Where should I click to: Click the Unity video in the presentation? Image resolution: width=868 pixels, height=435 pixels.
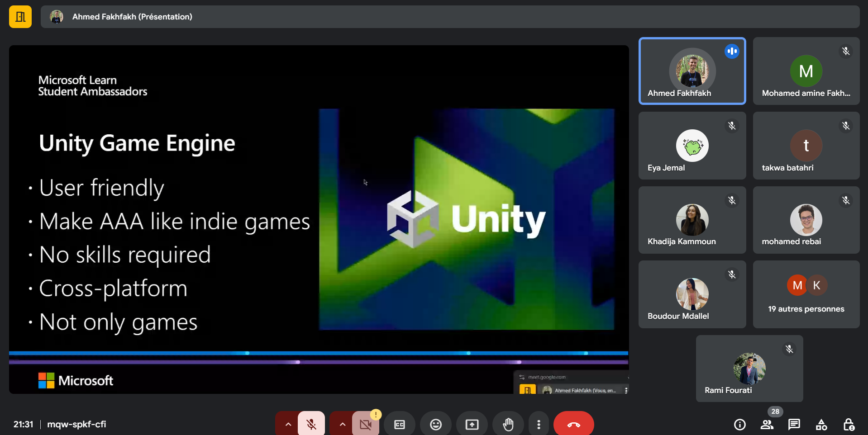[x=467, y=219]
